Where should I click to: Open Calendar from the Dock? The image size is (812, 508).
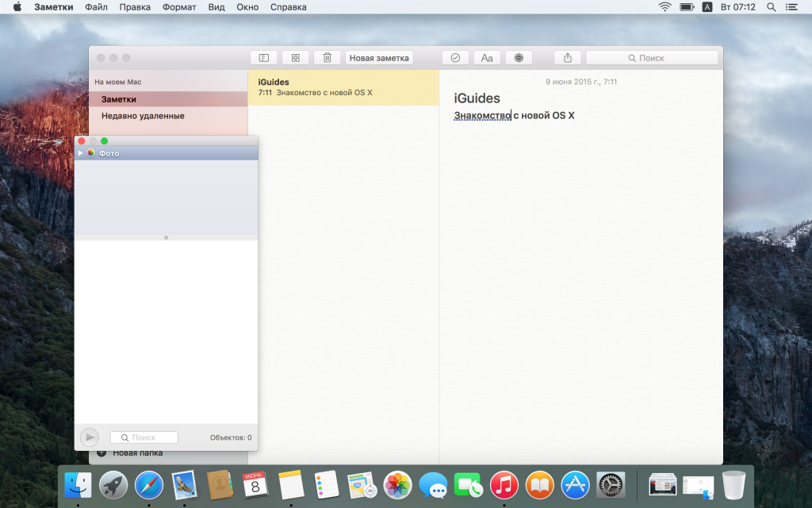pyautogui.click(x=255, y=485)
